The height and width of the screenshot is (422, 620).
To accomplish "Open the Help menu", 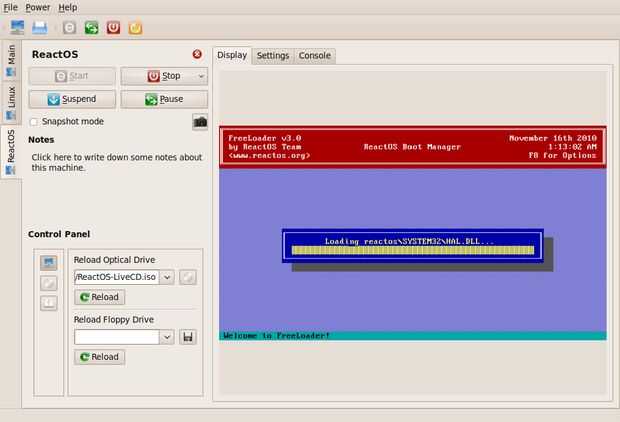I will 68,8.
